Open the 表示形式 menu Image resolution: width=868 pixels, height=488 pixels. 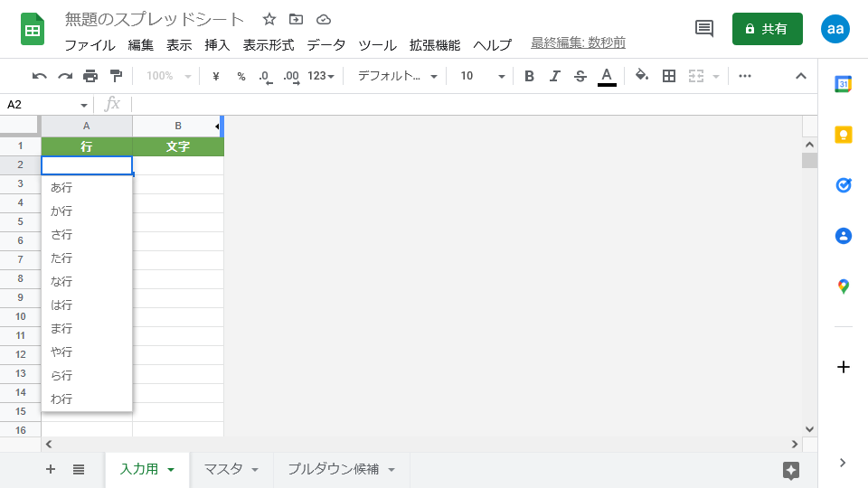click(x=269, y=45)
